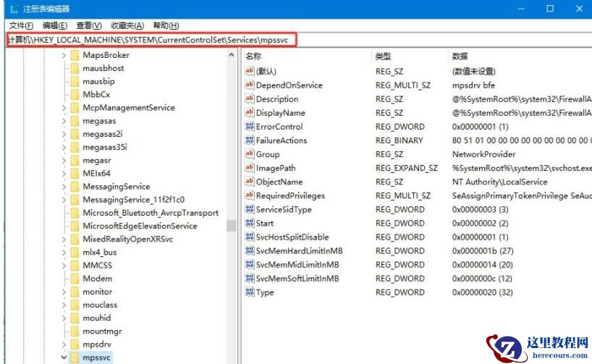Screen dimensions: 592x364
Task: Select the MEIx64 folder icon
Action: (x=75, y=173)
